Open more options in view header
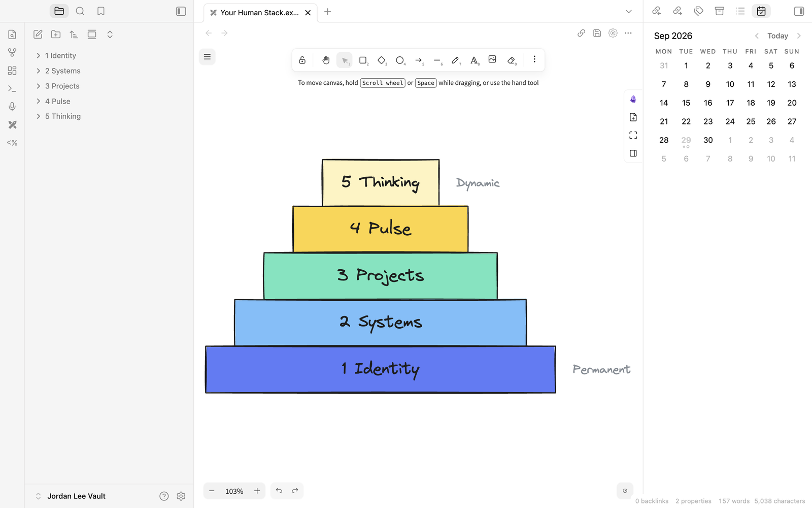The image size is (812, 508). 628,33
